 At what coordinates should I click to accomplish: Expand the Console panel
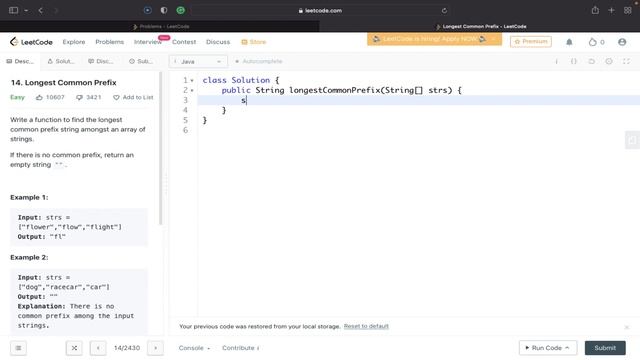coord(194,348)
